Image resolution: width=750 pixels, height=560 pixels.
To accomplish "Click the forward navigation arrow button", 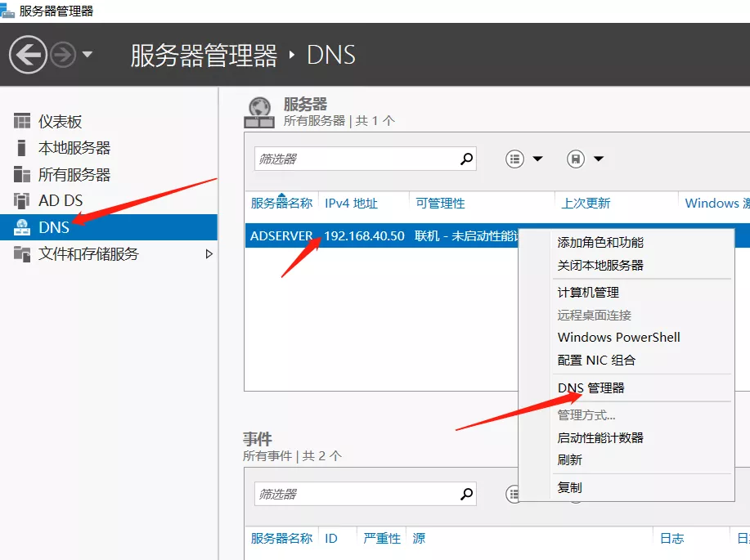I will 63,55.
